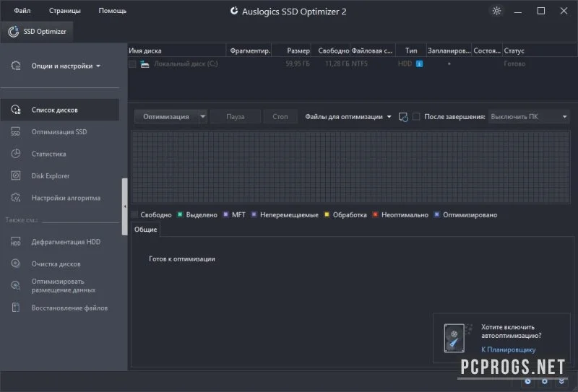
Task: Expand the Оптимизация button dropdown arrow
Action: [x=203, y=116]
